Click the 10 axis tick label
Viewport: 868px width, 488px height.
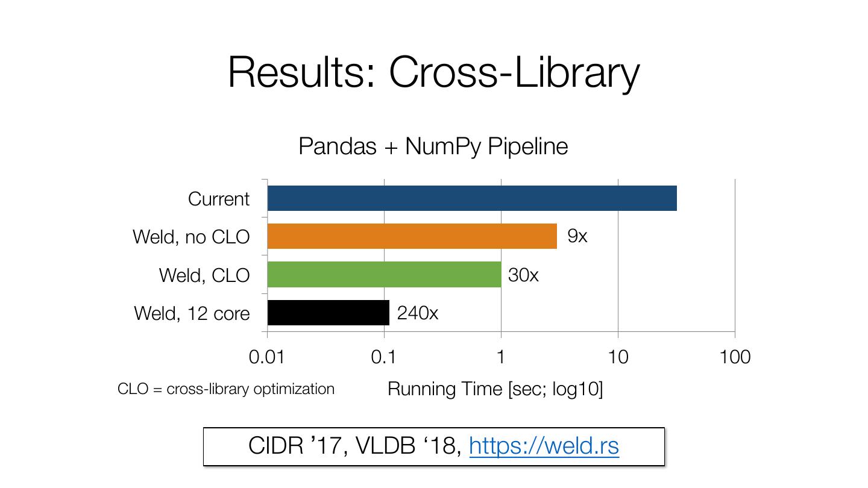tap(618, 357)
